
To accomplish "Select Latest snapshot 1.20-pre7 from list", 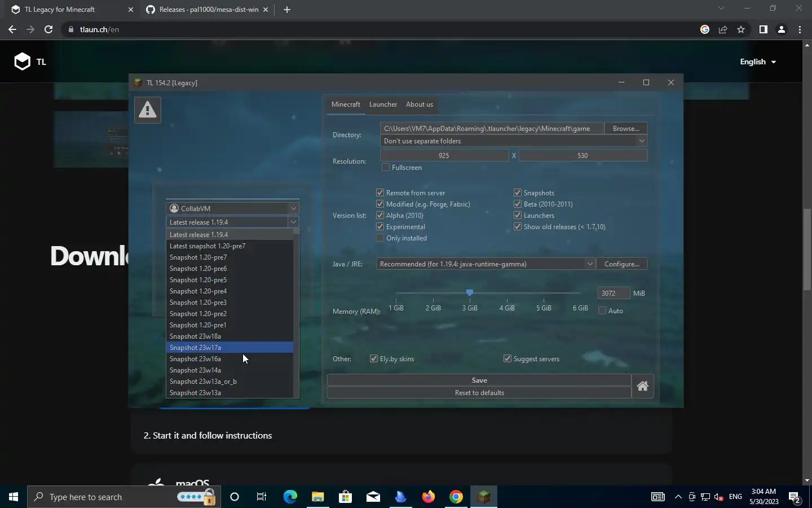I will coord(230,246).
